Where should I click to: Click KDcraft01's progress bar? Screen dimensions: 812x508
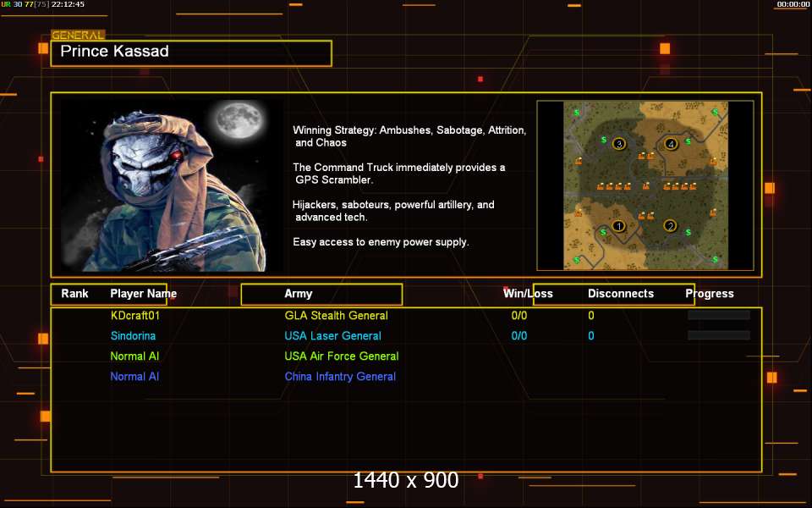(x=718, y=315)
